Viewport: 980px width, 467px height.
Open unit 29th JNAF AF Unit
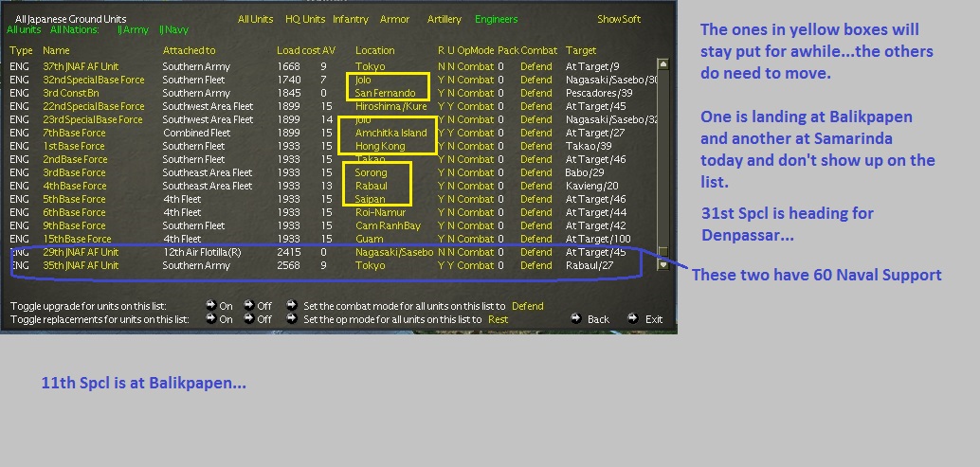click(x=81, y=252)
